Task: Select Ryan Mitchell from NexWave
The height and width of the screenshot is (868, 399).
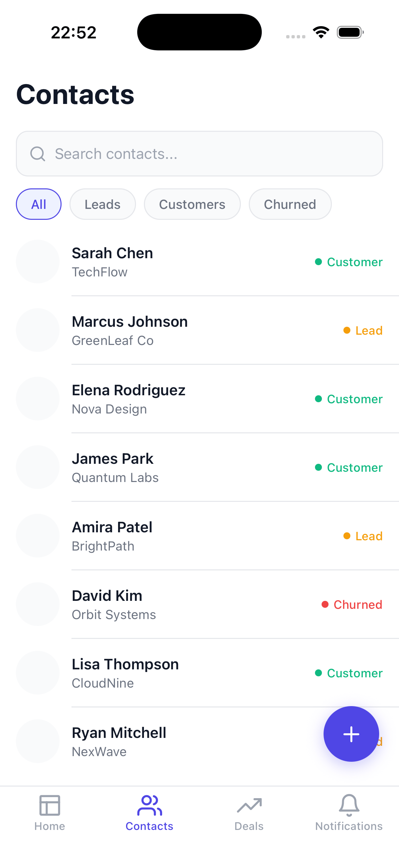Action: coord(162,741)
